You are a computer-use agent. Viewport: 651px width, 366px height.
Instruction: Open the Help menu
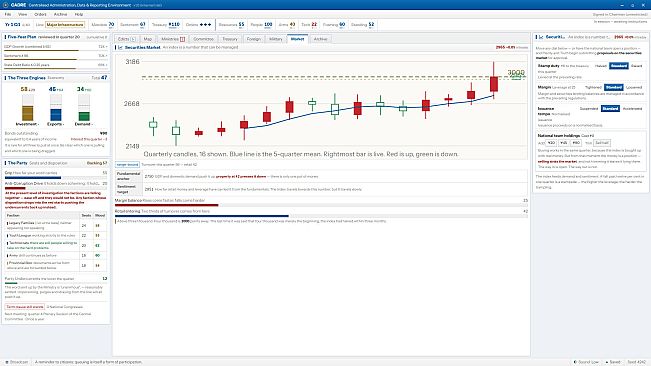(79, 14)
